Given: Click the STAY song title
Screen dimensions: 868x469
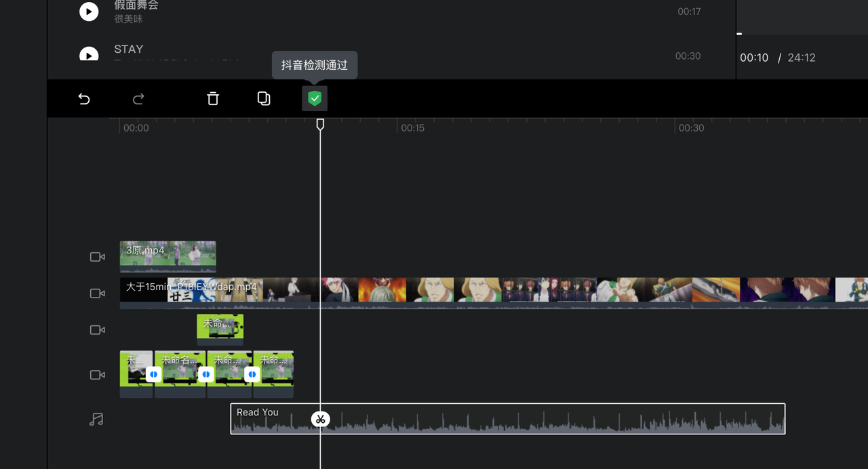Looking at the screenshot, I should coord(129,49).
